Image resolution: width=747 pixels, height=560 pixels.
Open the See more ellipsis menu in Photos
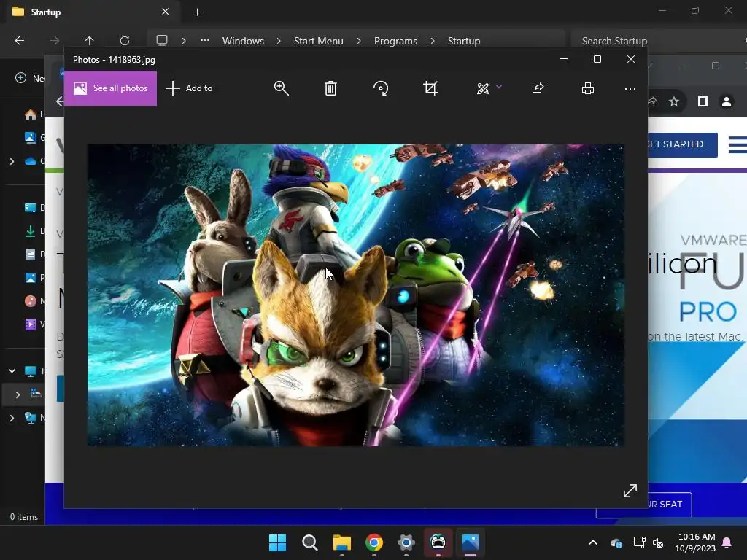point(630,88)
